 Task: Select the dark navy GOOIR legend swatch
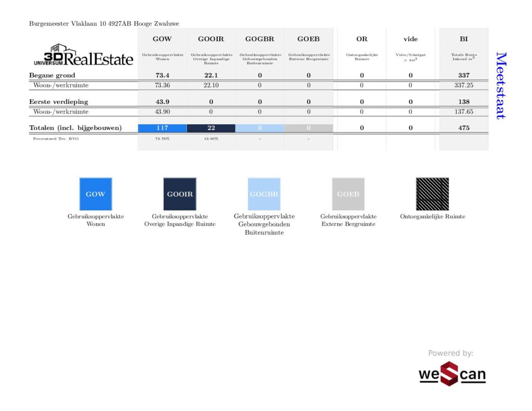pos(180,194)
